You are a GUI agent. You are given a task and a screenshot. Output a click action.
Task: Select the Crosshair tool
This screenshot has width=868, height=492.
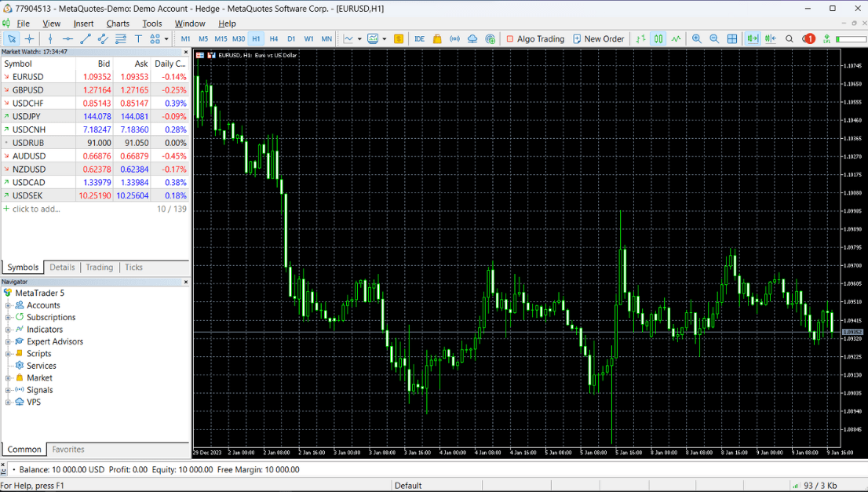tap(28, 38)
